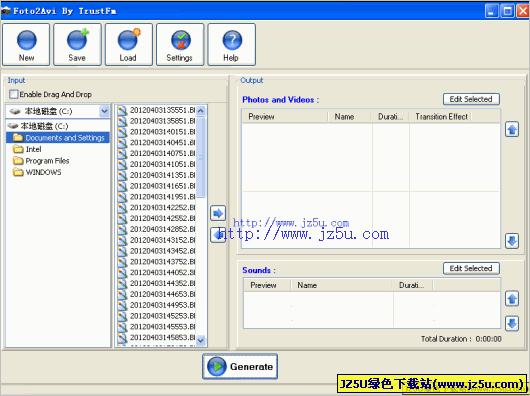Maximize the Foto2Avi window
The image size is (530, 396).
point(508,11)
